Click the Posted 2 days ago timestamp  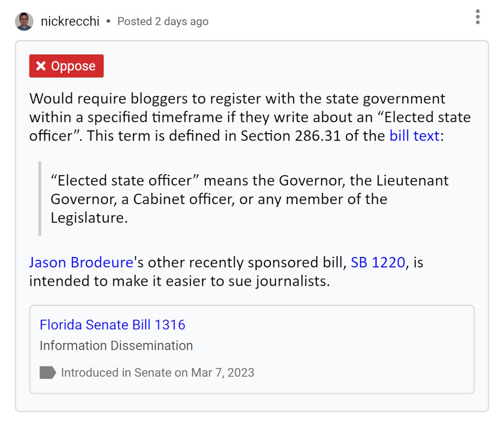(x=162, y=21)
